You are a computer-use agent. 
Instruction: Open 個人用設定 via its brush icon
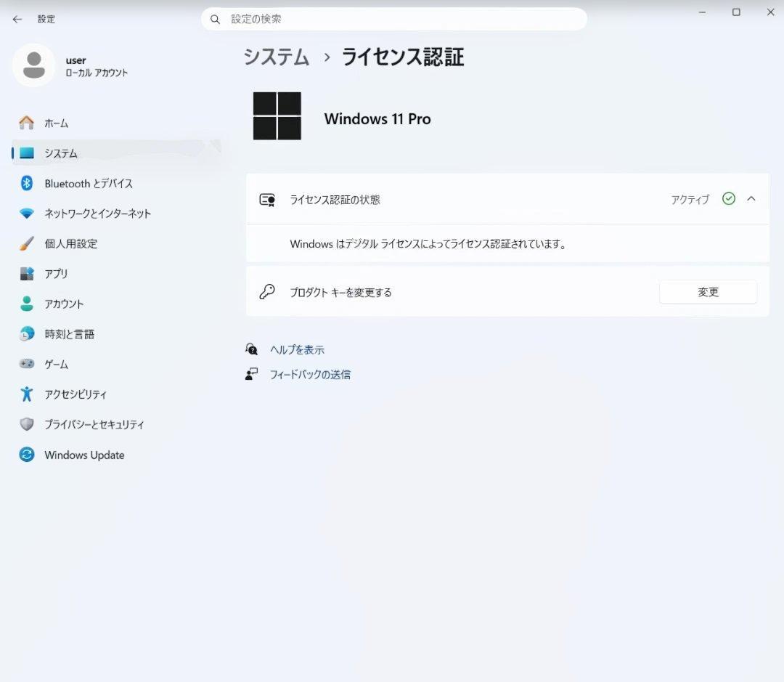pyautogui.click(x=25, y=243)
